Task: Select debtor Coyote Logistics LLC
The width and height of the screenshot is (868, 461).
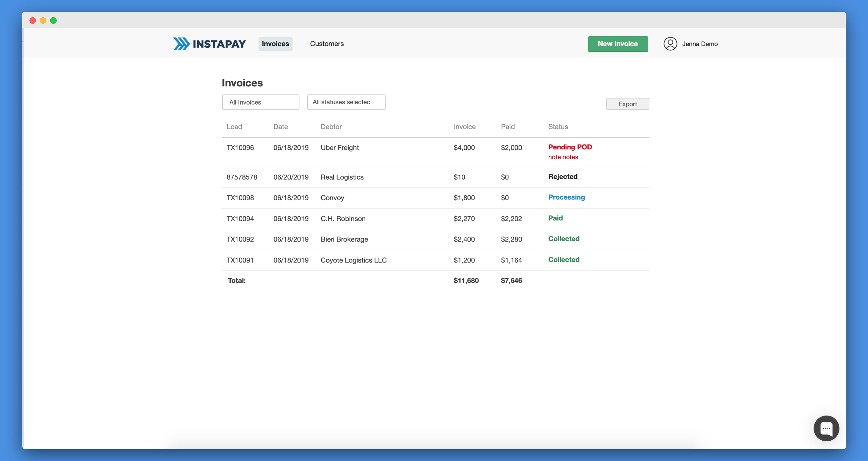Action: [353, 260]
